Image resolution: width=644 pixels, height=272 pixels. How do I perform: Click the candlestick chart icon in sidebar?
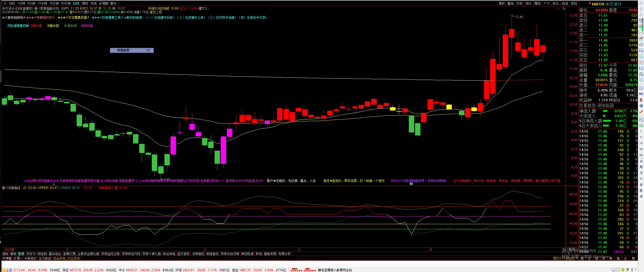tap(641, 38)
